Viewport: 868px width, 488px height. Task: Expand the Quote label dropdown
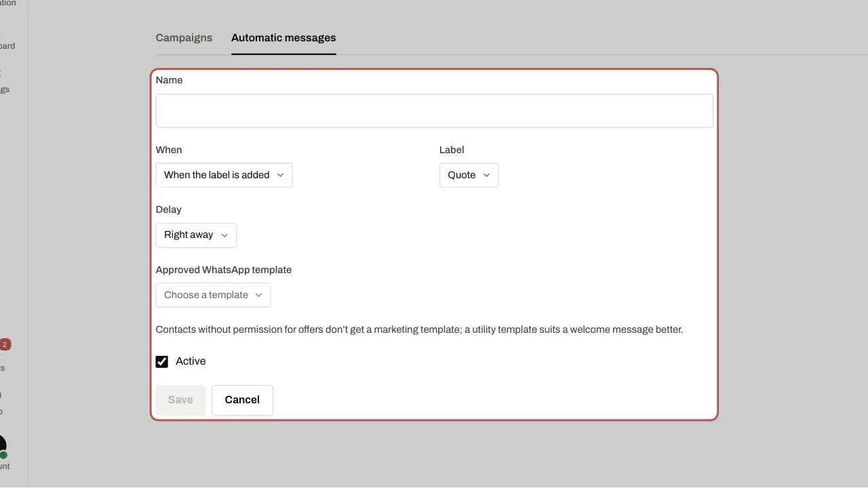(469, 175)
